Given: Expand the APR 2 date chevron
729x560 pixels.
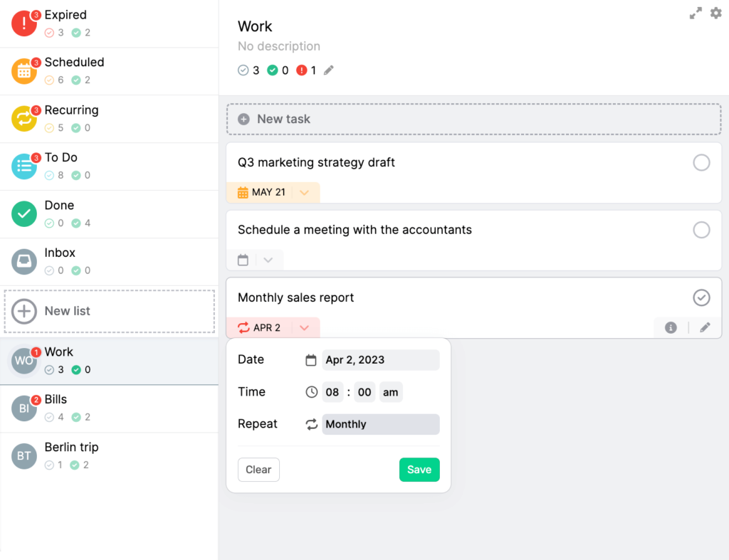Looking at the screenshot, I should (304, 327).
